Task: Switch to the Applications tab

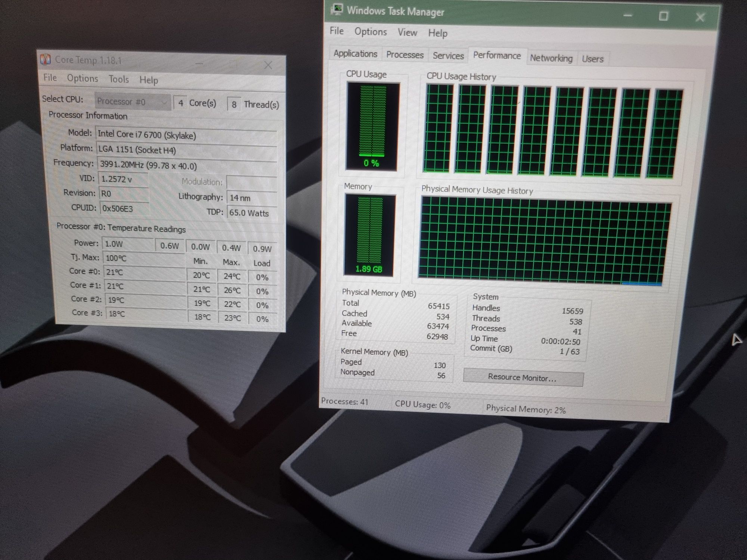Action: point(355,54)
